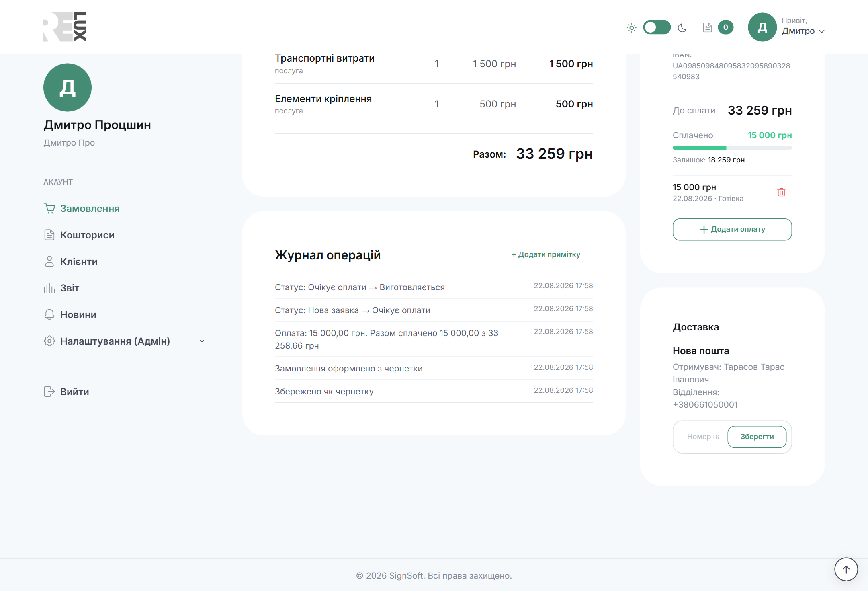Screen dimensions: 868x591
Task: Click the Разом total 33 259 грн
Action: tap(555, 154)
